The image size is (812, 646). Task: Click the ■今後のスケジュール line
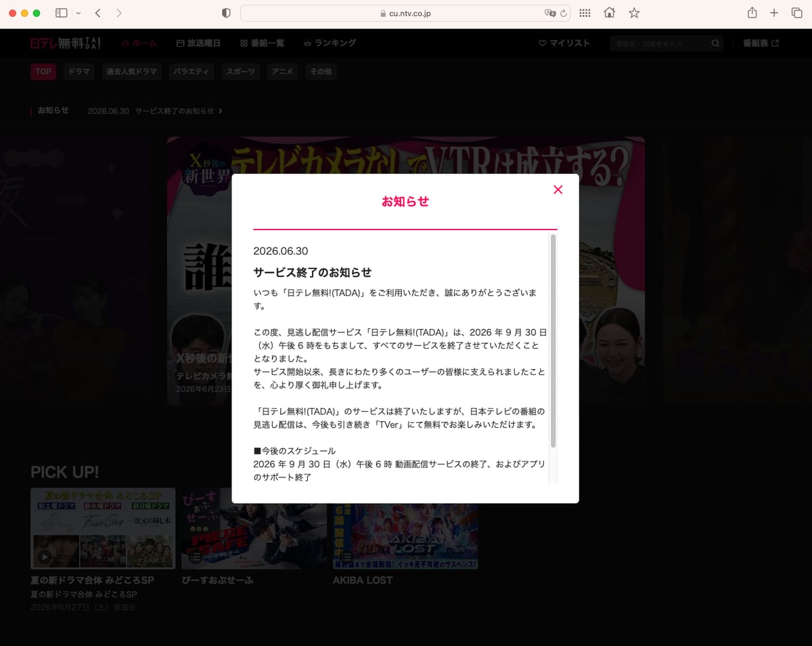[x=294, y=451]
